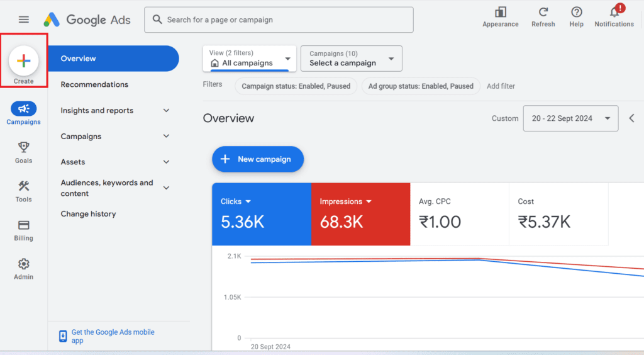Click the New campaign button
Image resolution: width=644 pixels, height=355 pixels.
click(258, 159)
